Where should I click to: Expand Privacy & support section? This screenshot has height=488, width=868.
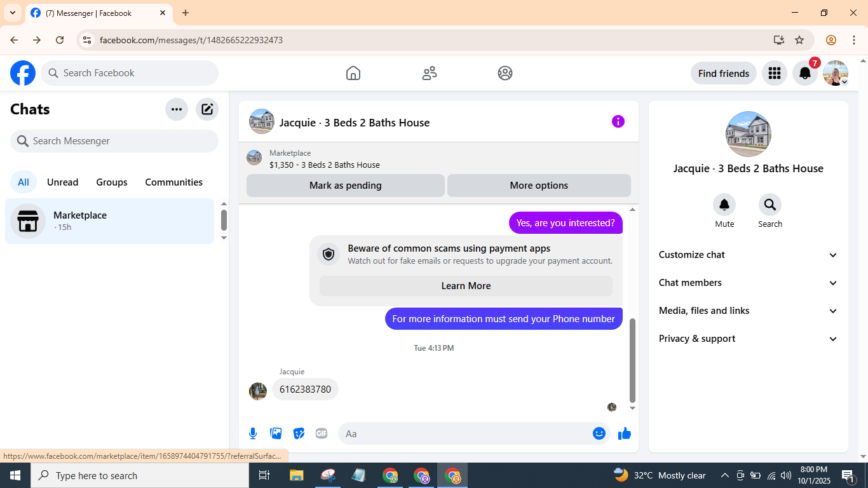(x=749, y=339)
